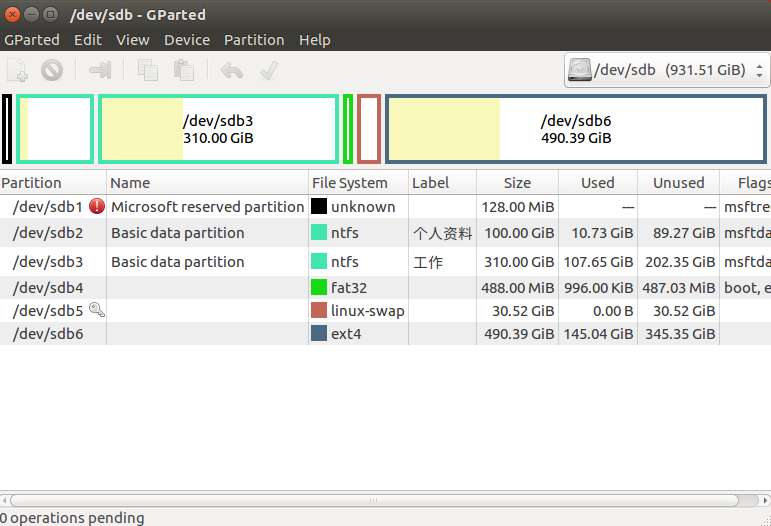
Task: Click the lock keys icon beside /dev/sdb5
Action: pos(97,310)
